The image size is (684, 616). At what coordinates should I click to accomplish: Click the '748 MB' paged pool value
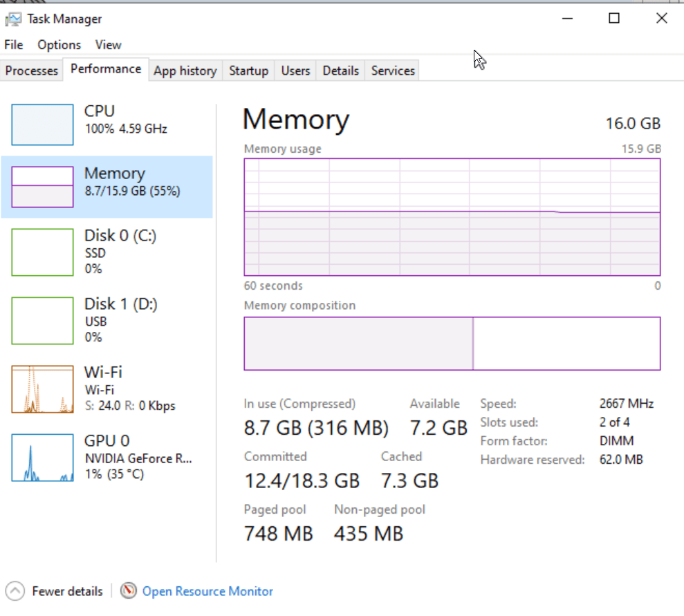click(x=278, y=534)
